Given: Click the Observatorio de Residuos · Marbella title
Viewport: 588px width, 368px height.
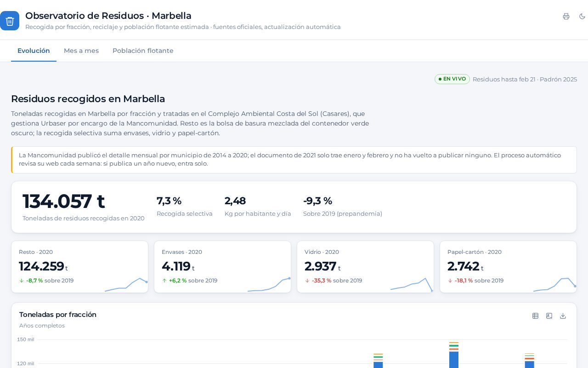Looking at the screenshot, I should pos(108,16).
